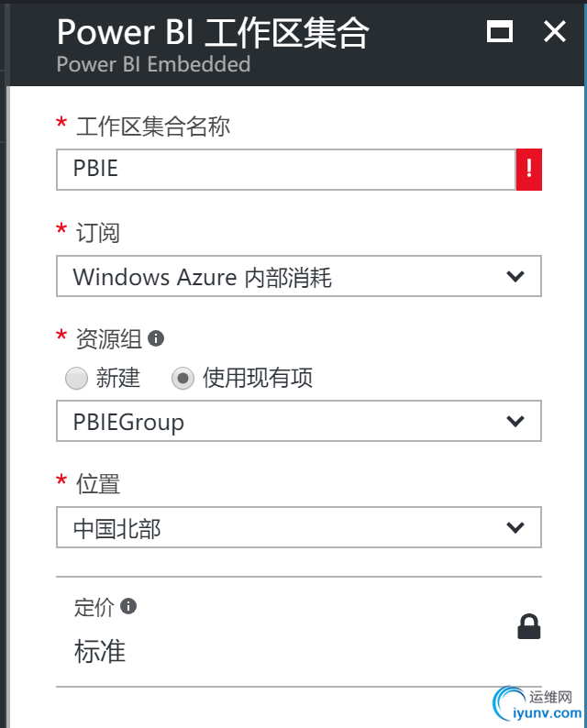Focus the name field containing PBIE
587x728 pixels.
pos(285,171)
